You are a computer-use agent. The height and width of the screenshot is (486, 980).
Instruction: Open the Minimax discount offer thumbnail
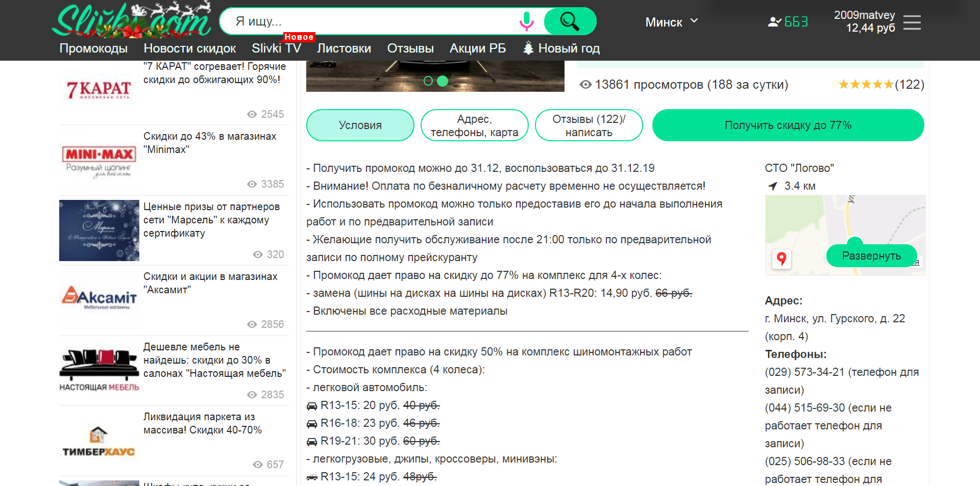[x=99, y=160]
